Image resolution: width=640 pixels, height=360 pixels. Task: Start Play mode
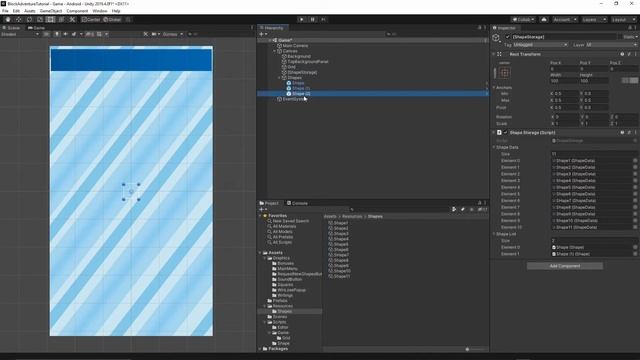point(302,20)
